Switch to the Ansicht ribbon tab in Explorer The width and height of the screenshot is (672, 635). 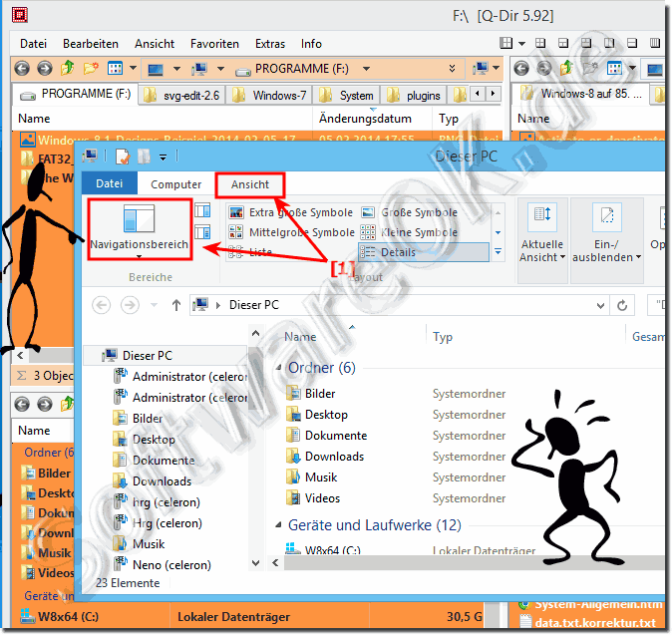point(250,184)
